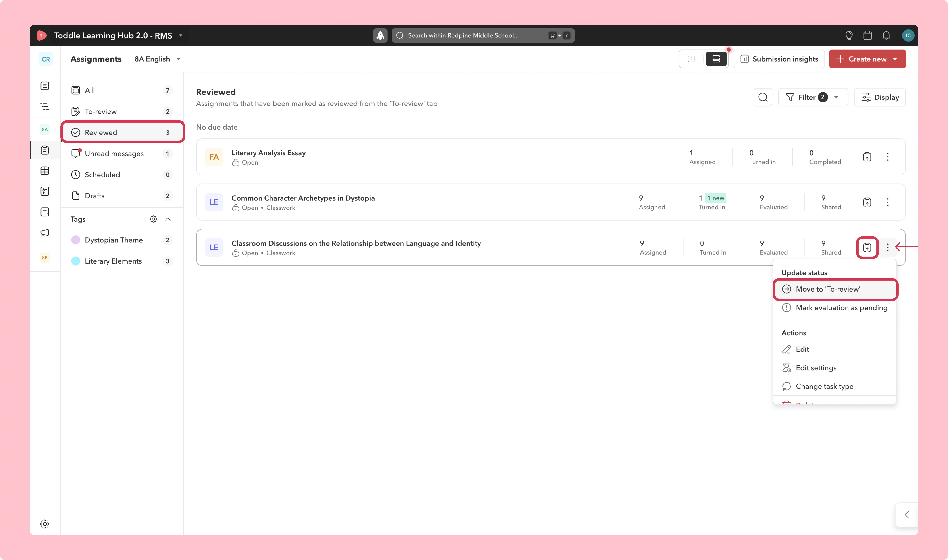Click the LE badge on Classroom Discussions
Viewport: 948px width, 560px height.
click(x=214, y=248)
